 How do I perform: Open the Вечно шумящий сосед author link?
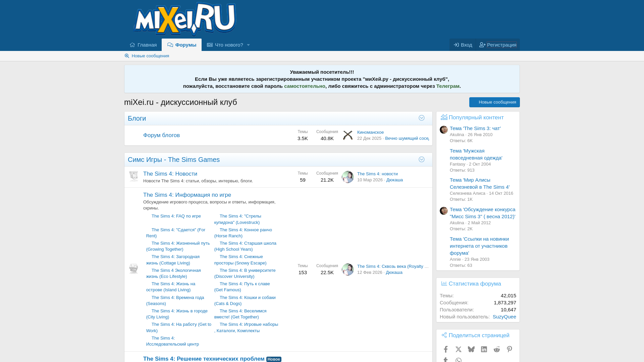tap(407, 138)
